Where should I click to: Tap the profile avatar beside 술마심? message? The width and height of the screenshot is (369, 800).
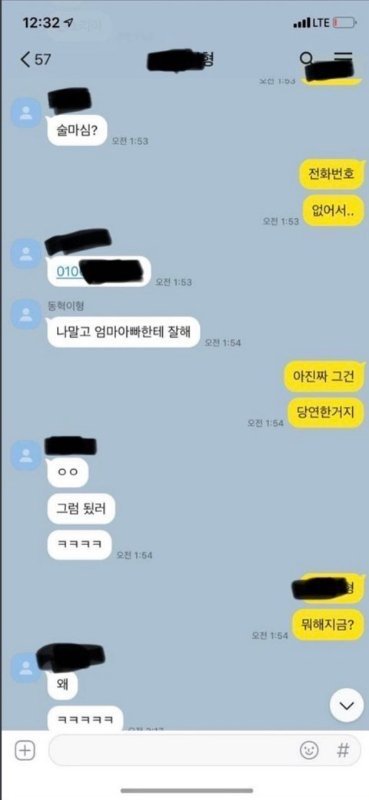[x=26, y=113]
